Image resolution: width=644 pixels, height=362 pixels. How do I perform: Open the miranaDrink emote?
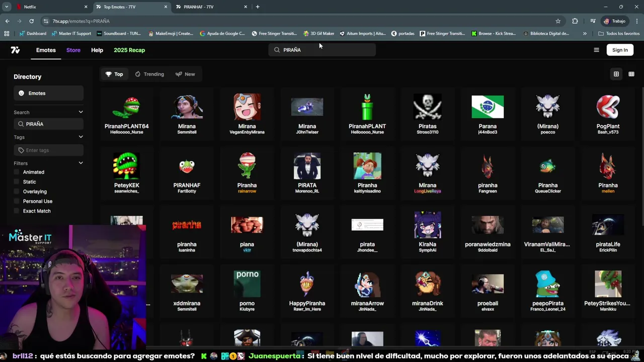tap(427, 291)
